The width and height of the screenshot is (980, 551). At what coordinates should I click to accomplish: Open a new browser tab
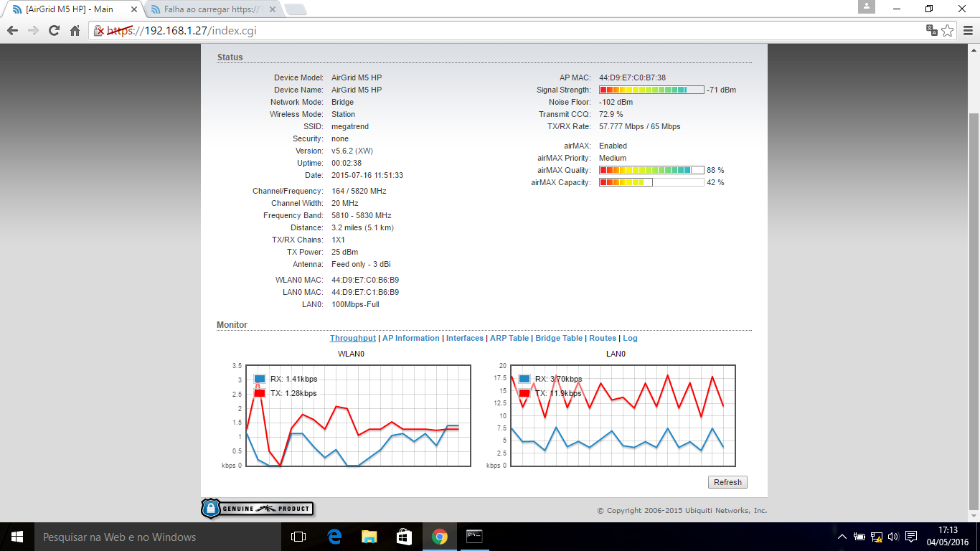click(295, 9)
